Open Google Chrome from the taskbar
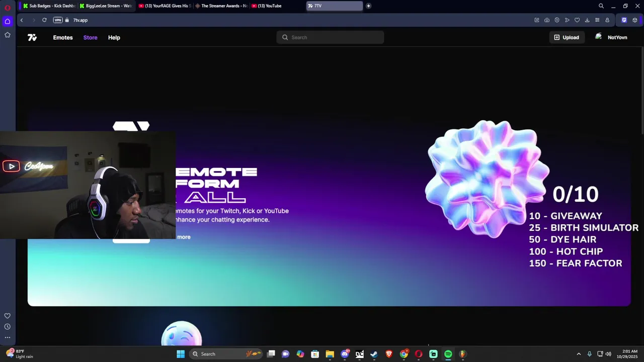The height and width of the screenshot is (362, 644). [404, 354]
